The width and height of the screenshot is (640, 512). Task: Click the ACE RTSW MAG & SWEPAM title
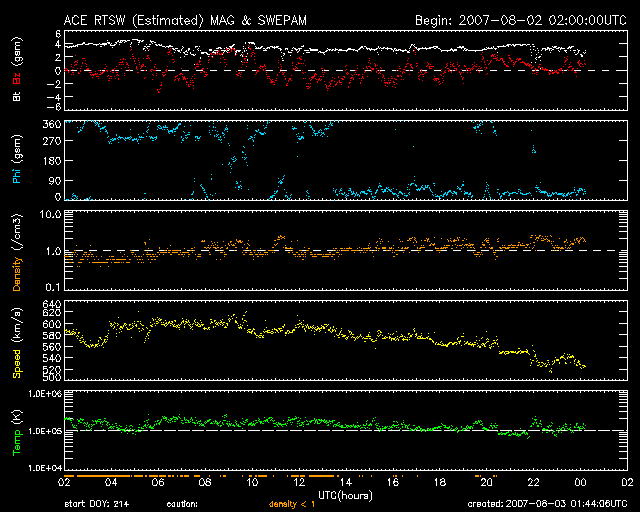197,20
